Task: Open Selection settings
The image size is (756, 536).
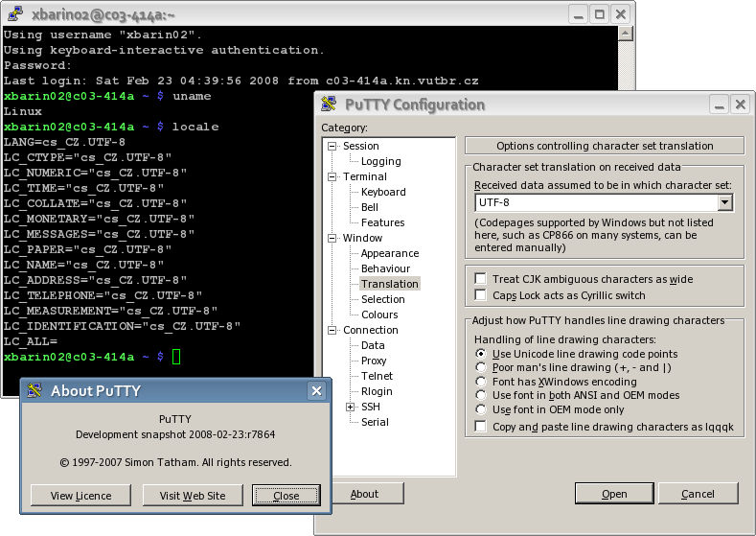Action: (383, 299)
